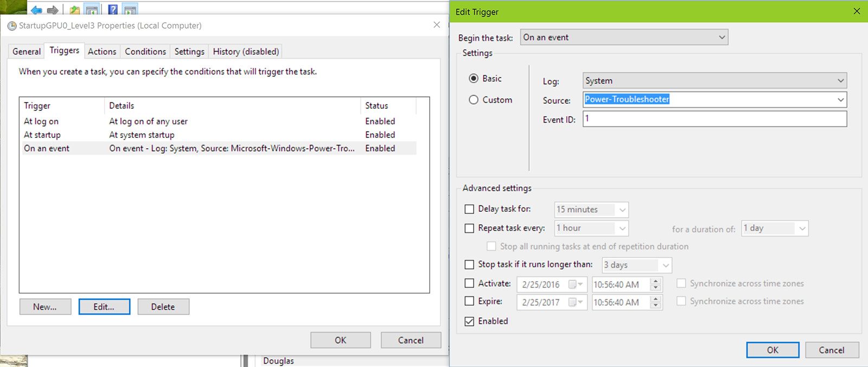Select the Custom radio button
Viewport: 868px width, 367px height.
[474, 100]
